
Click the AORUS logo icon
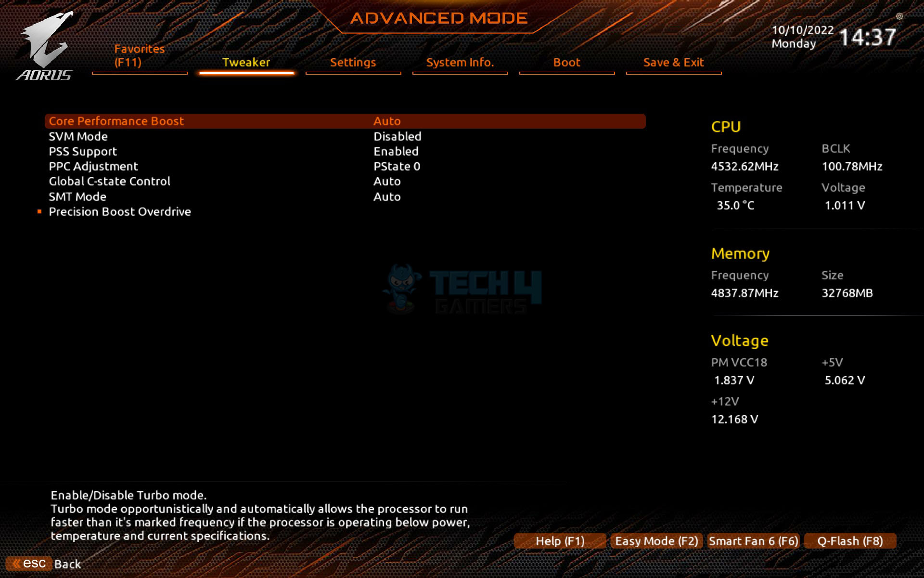point(43,43)
